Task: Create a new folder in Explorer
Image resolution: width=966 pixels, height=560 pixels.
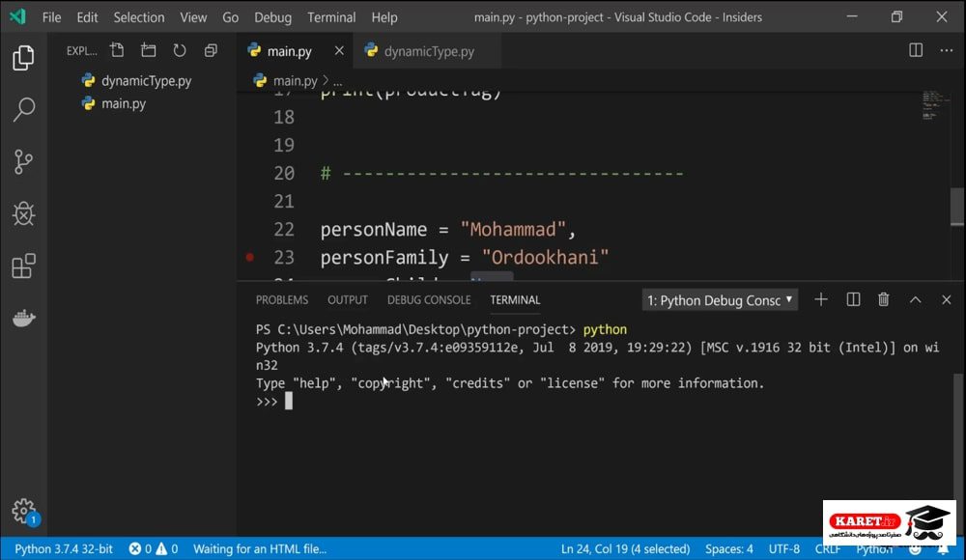Action: pos(149,50)
